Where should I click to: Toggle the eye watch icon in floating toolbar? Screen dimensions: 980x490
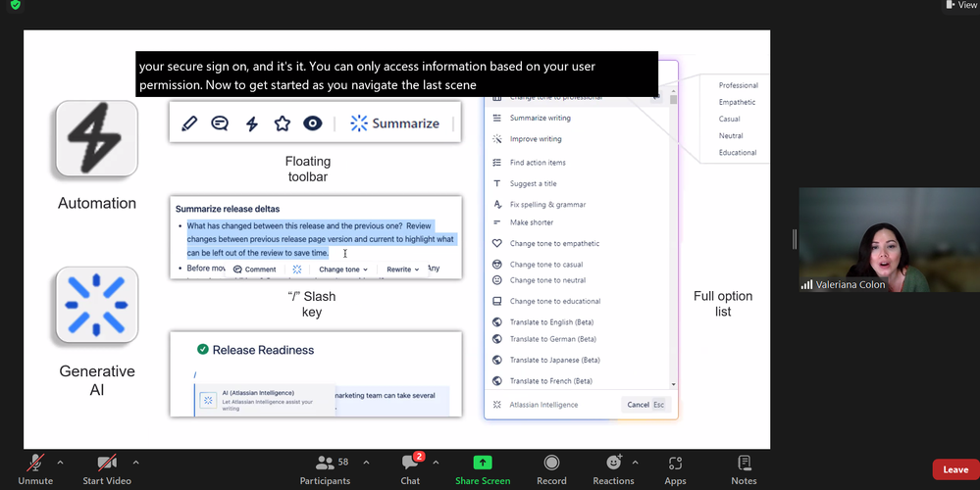coord(313,122)
